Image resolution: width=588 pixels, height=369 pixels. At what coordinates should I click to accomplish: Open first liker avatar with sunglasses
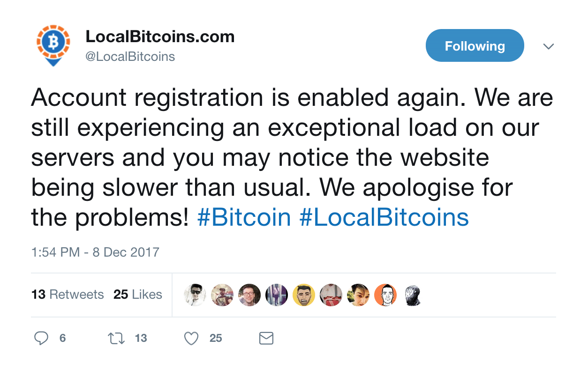click(x=195, y=295)
